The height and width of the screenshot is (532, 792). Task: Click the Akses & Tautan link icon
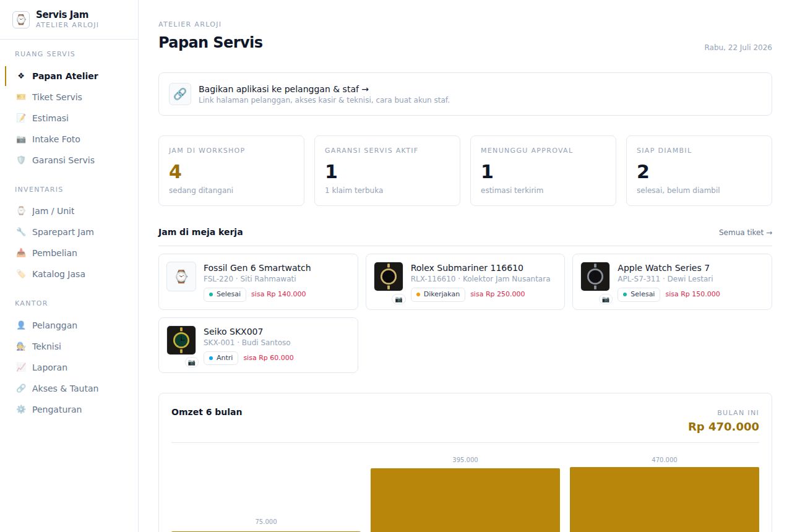point(21,388)
